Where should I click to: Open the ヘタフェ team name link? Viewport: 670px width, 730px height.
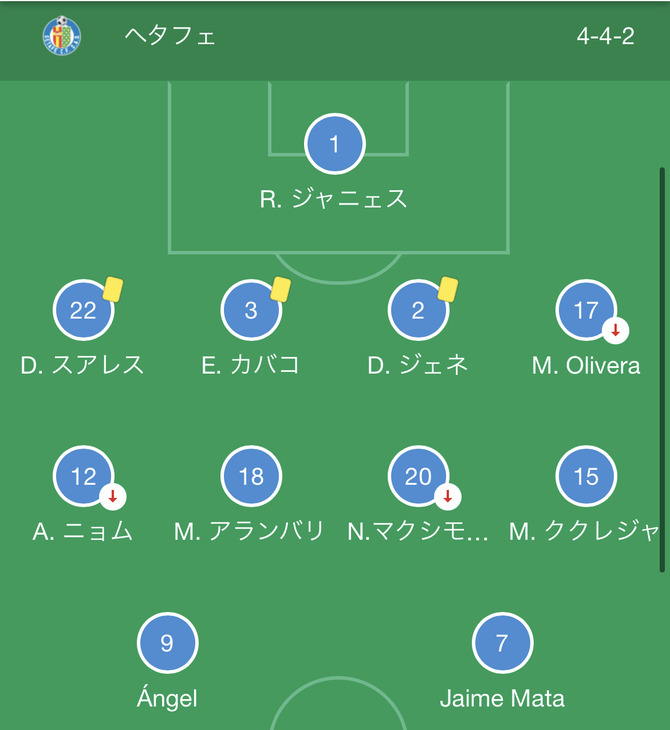pos(170,36)
